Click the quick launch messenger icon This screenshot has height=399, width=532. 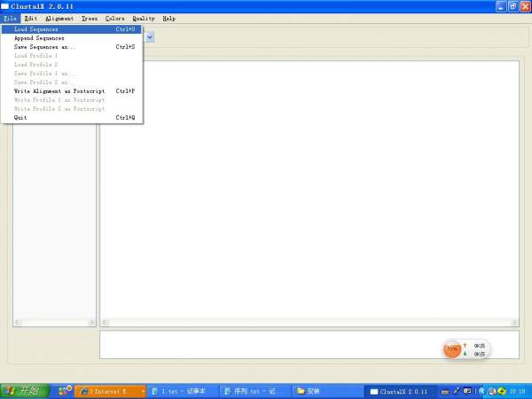click(64, 391)
